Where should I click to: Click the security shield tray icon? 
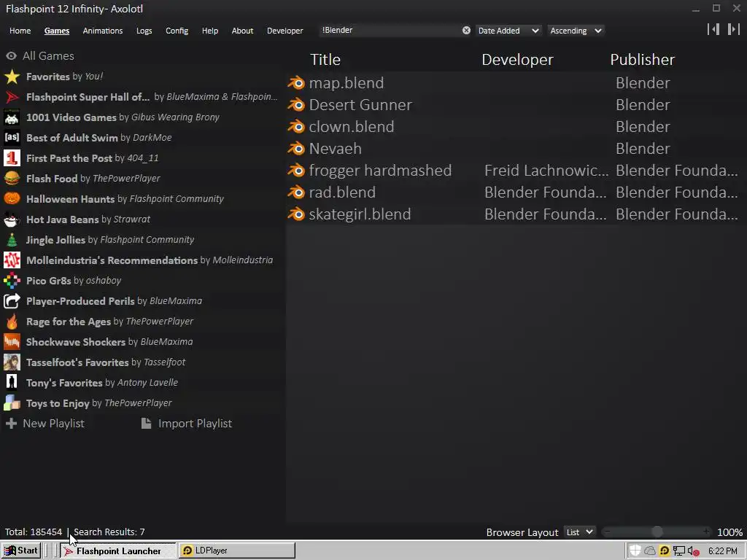(x=635, y=551)
